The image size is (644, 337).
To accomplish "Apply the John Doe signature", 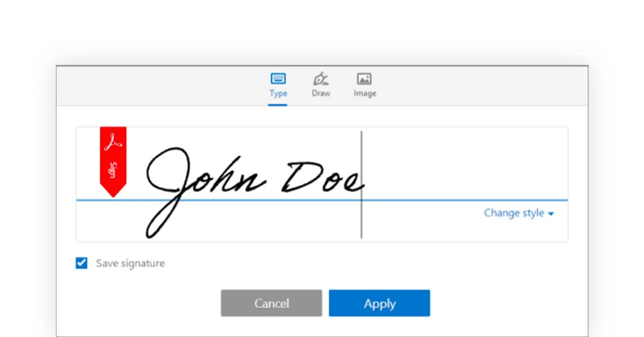I will (379, 303).
